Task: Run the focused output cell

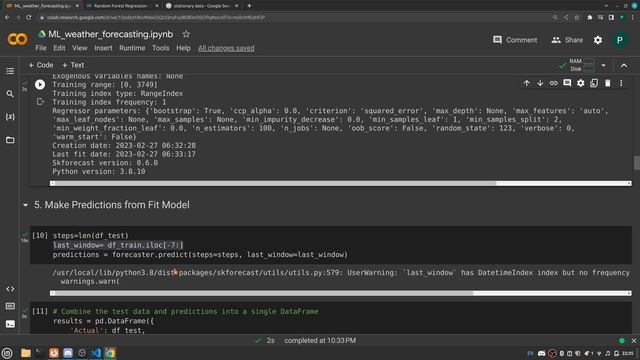Action: [x=40, y=84]
